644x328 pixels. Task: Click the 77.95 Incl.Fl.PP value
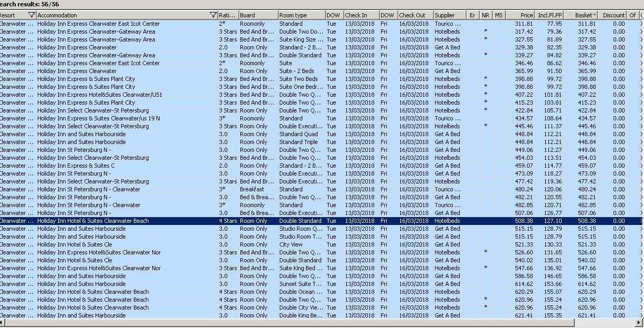(554, 24)
